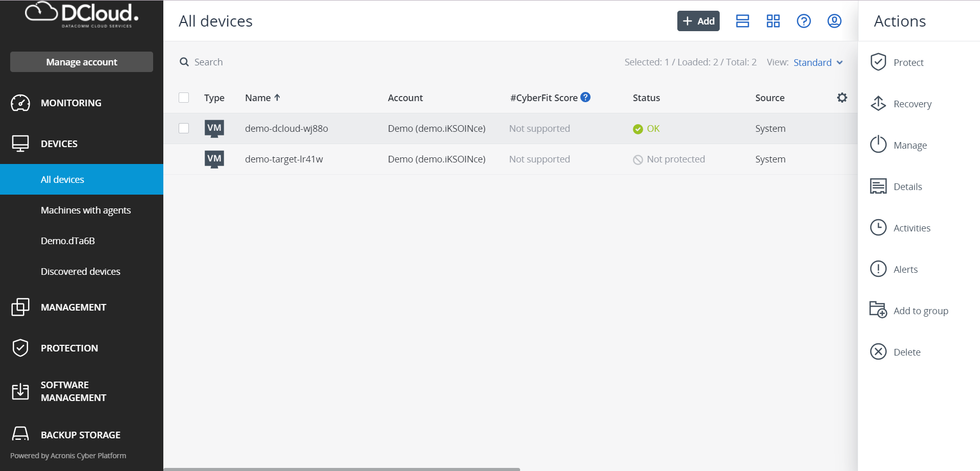Click the Manage account button
Viewport: 980px width, 471px height.
click(x=82, y=62)
